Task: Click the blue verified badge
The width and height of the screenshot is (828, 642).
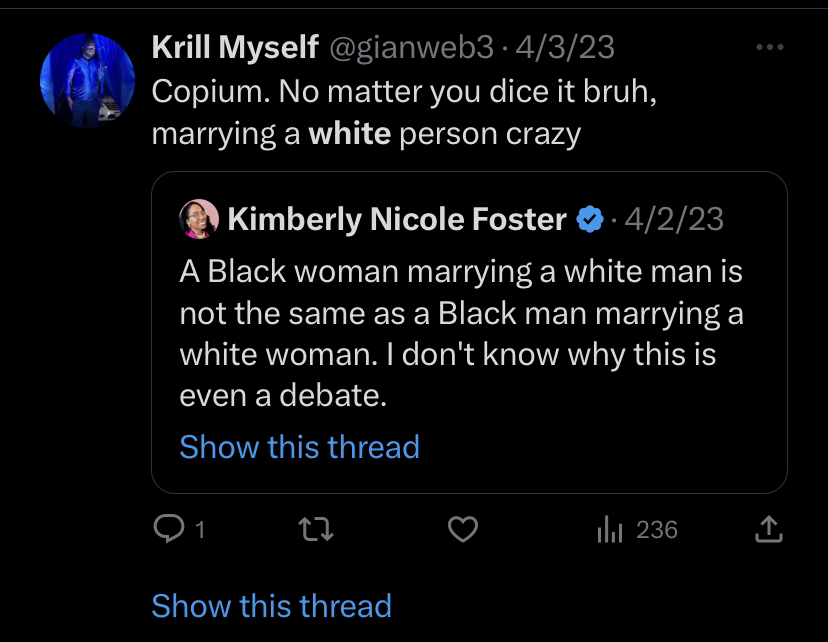Action: coord(591,219)
